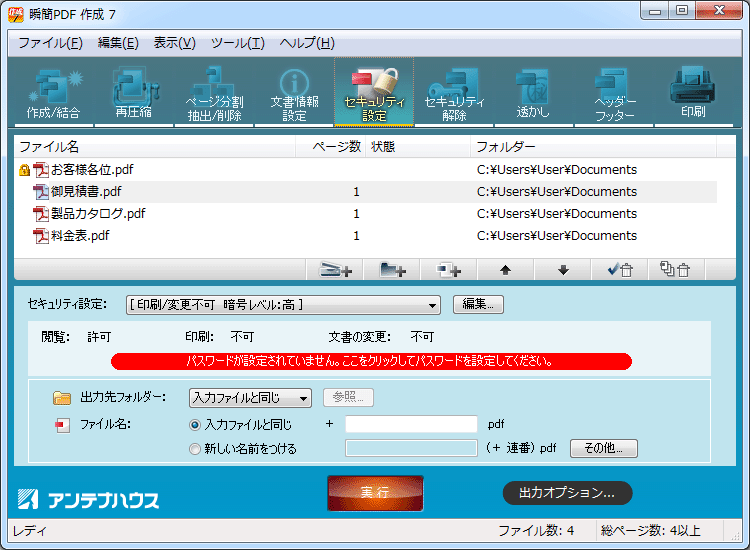
Task: Click the add folder icon button
Action: click(392, 270)
